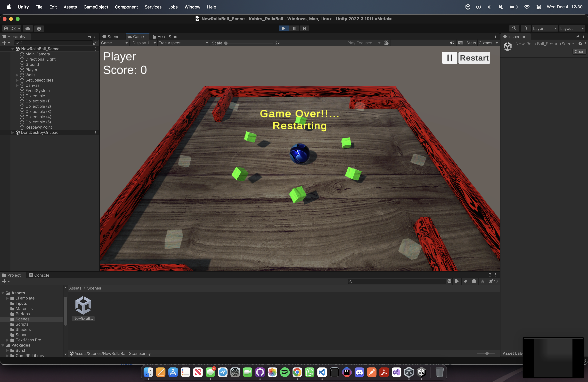The image size is (588, 382).
Task: Switch to the Console tab
Action: tap(39, 275)
